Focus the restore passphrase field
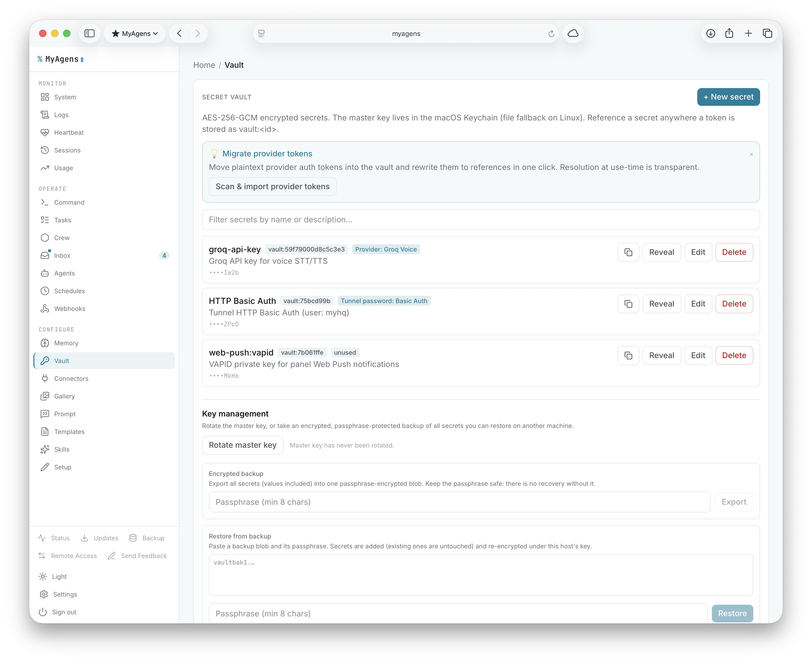Screen dimensions: 812x662 458,613
